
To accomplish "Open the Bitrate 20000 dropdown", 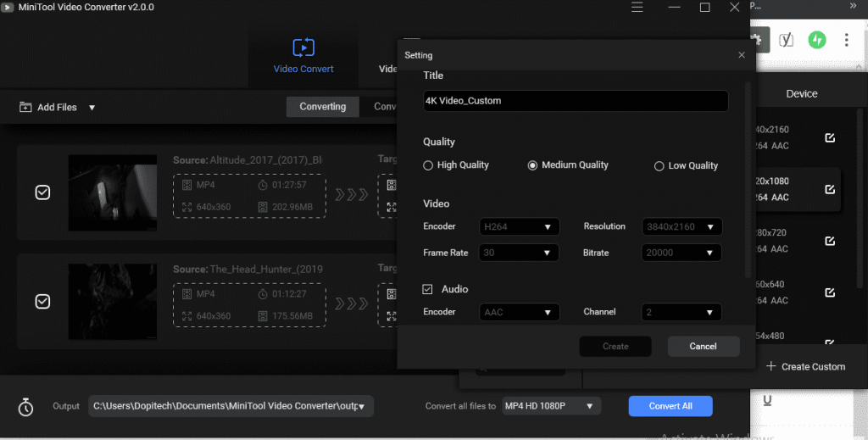I will point(682,253).
